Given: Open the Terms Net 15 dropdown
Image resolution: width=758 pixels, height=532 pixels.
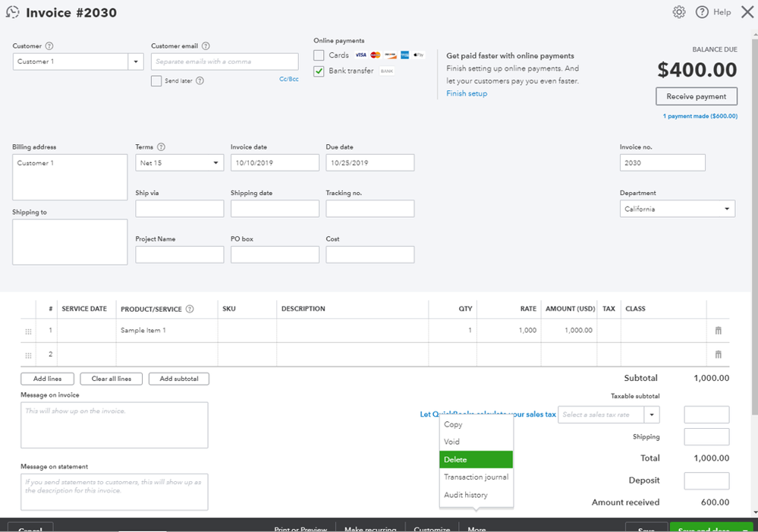Looking at the screenshot, I should 179,162.
